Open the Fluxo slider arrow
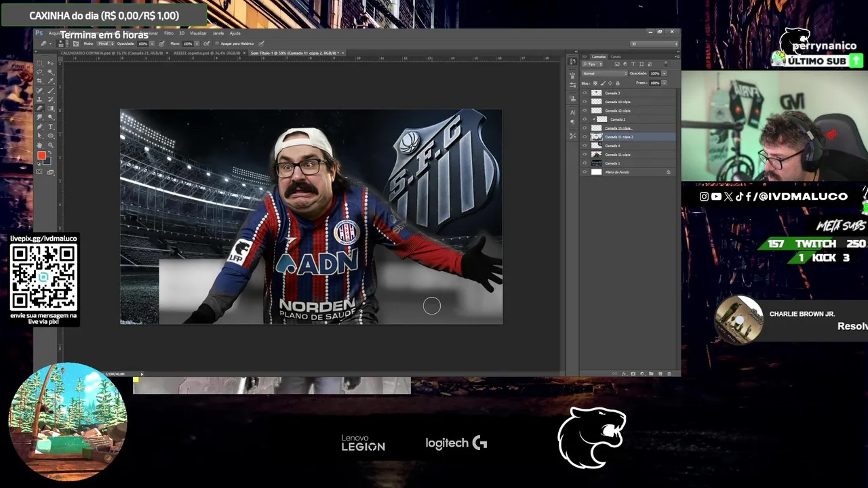 tap(197, 43)
